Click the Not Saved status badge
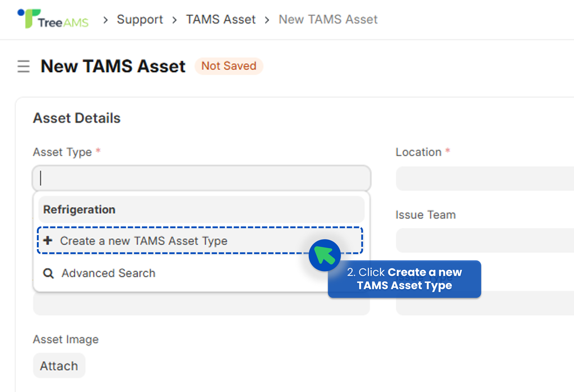 click(x=229, y=66)
